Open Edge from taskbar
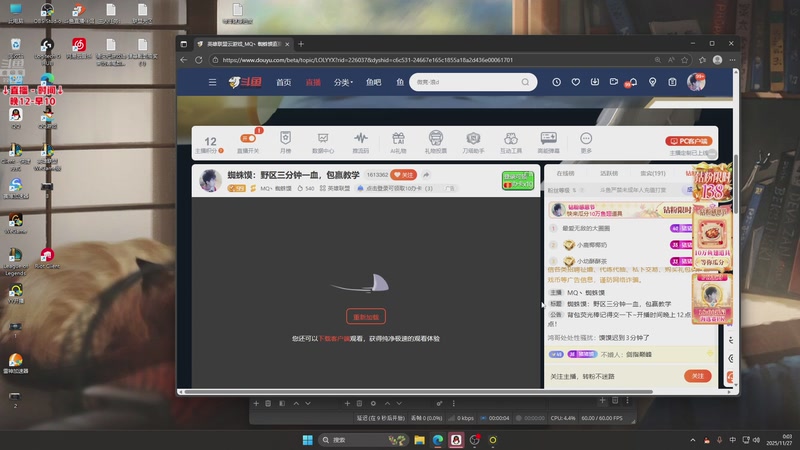 tap(438, 440)
